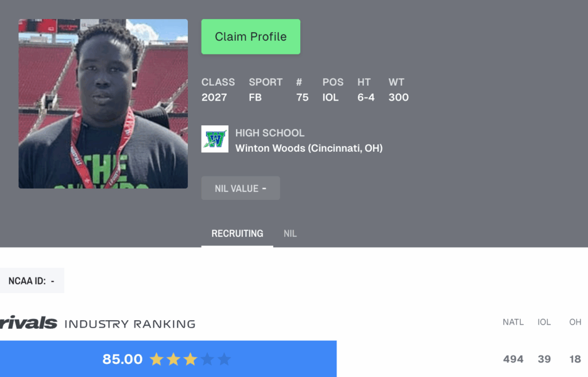Click the third gold rating star
Screen dimensions: 588x377
pos(191,359)
